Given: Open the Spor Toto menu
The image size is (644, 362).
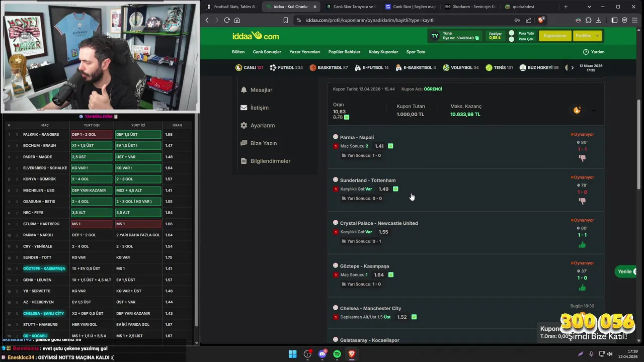Looking at the screenshot, I should [416, 52].
